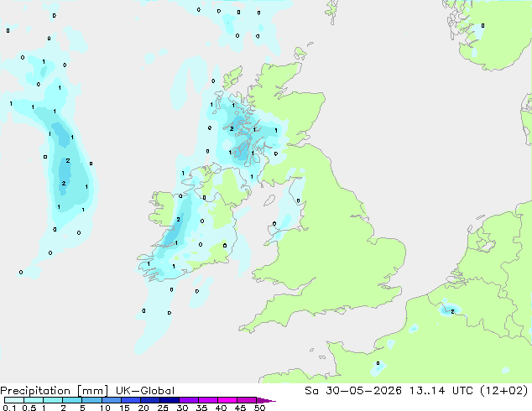The image size is (532, 411).
Task: Click the 0.5–1 mm legend color swatch
Action: [34, 400]
